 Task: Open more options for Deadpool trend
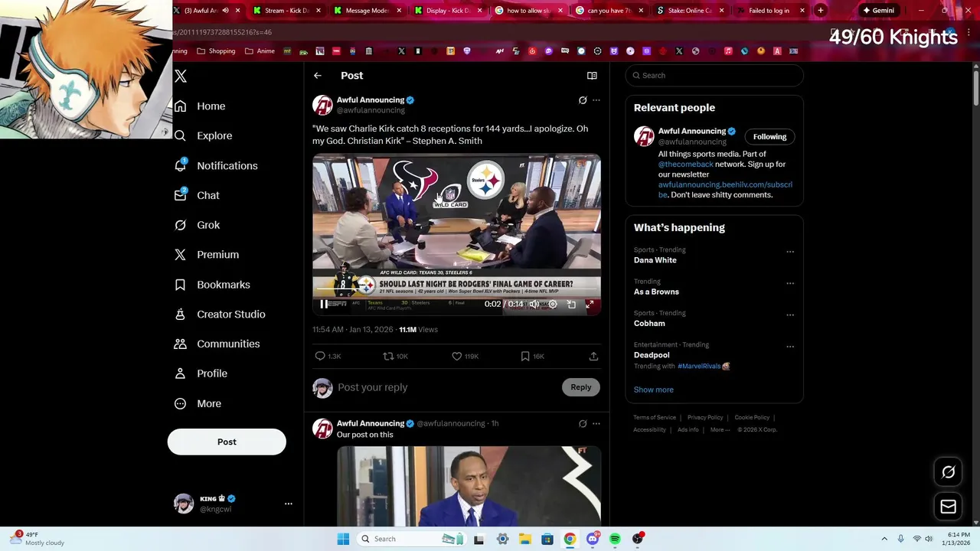[x=790, y=346]
